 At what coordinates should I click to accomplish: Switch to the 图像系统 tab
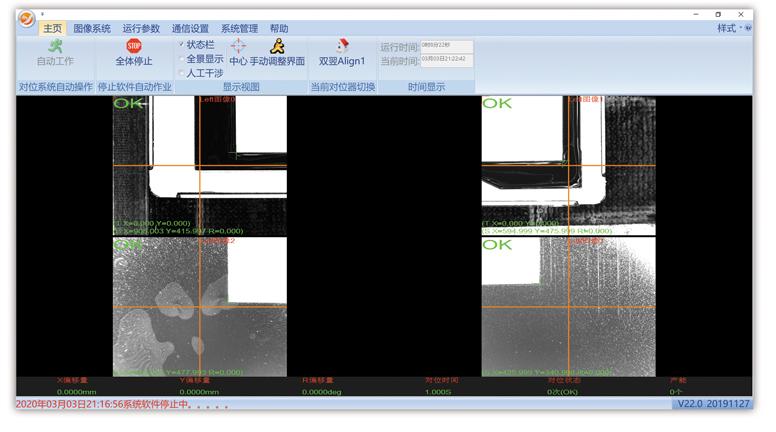coord(92,29)
